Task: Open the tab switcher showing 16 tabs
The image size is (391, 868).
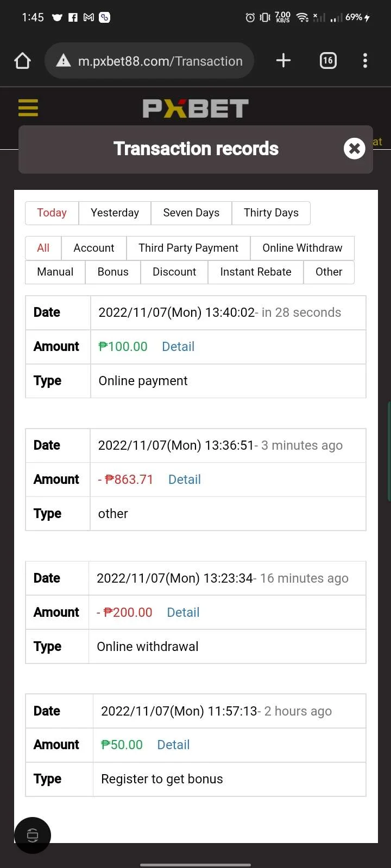Action: [x=327, y=60]
